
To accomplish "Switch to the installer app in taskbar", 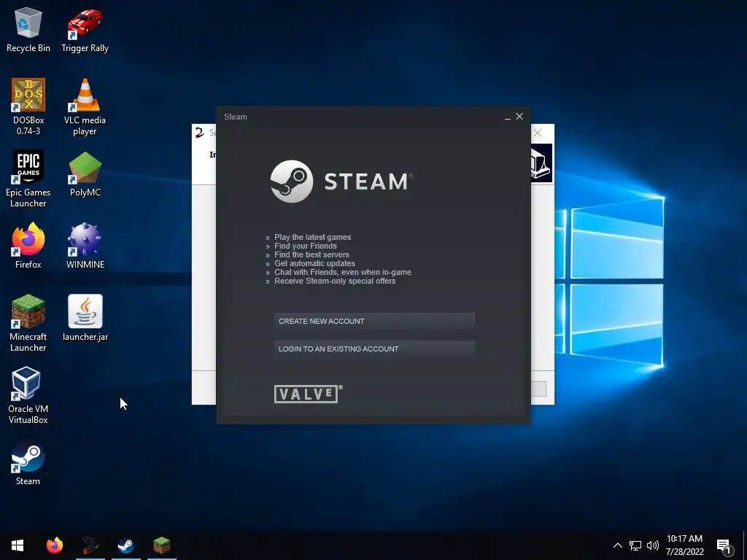I will [90, 545].
